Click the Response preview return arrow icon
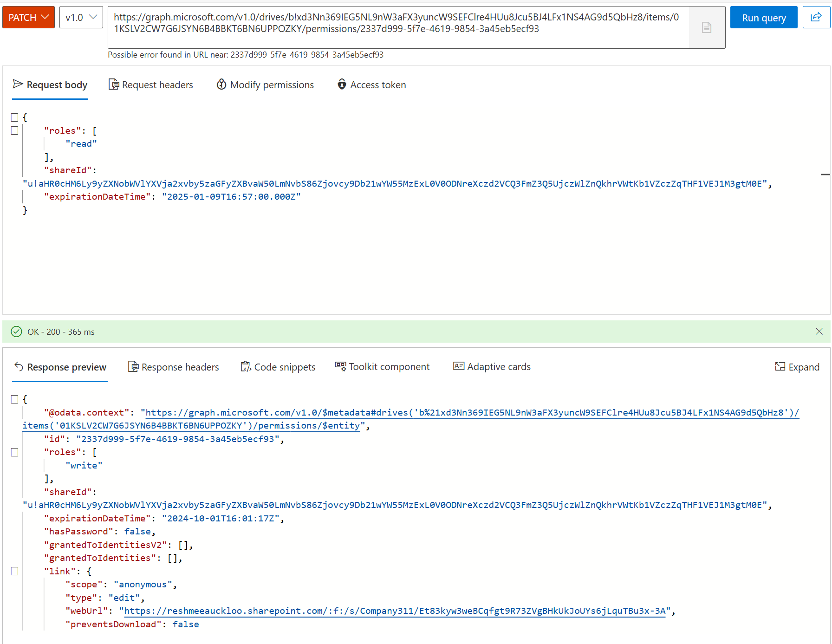Image resolution: width=832 pixels, height=644 pixels. pos(19,366)
